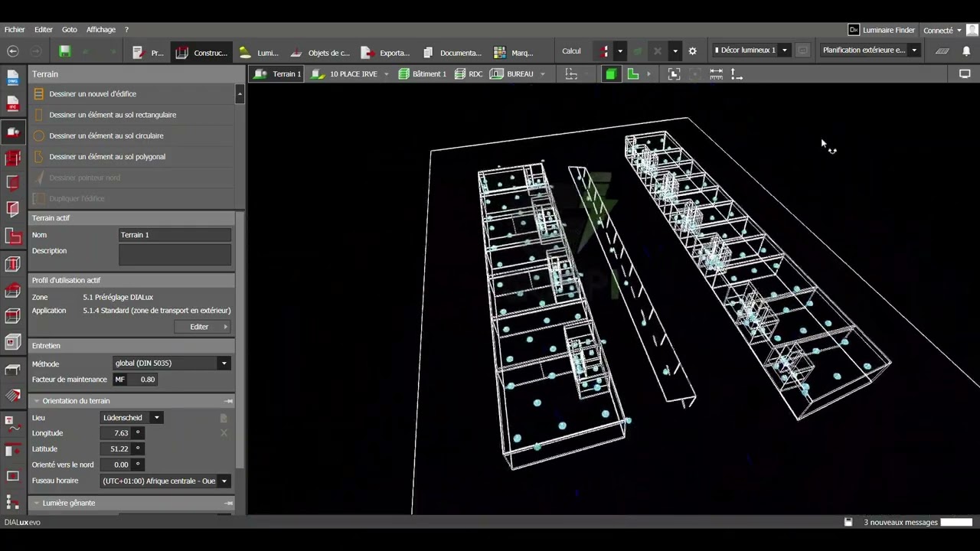Switch to the Documentation tab

(x=452, y=53)
